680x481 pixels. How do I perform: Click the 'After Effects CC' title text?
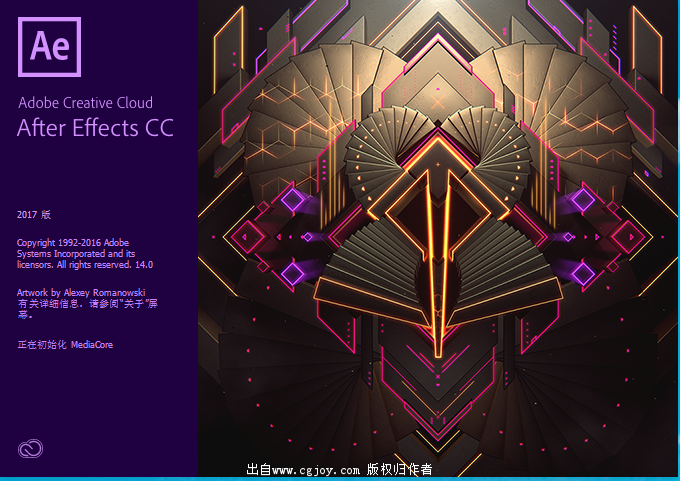[x=95, y=128]
